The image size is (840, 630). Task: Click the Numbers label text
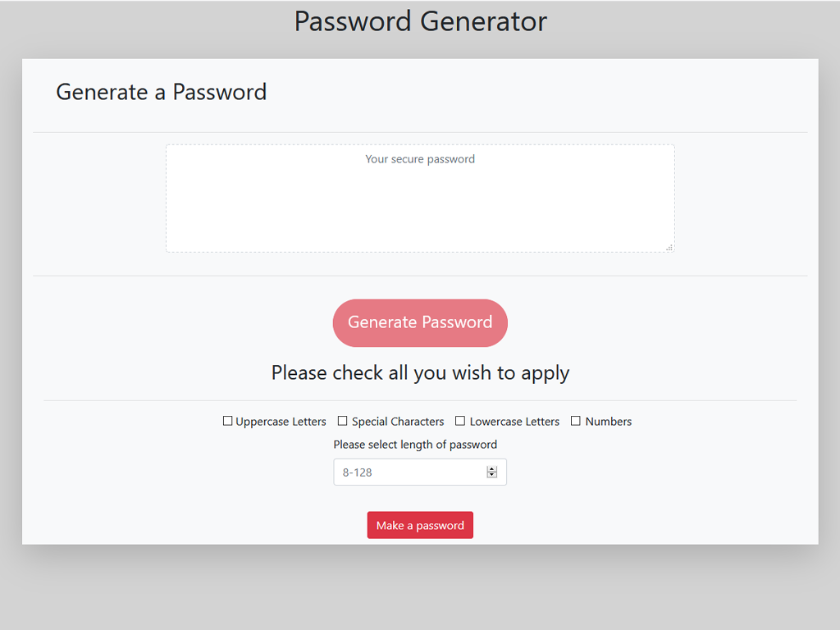[x=609, y=422]
